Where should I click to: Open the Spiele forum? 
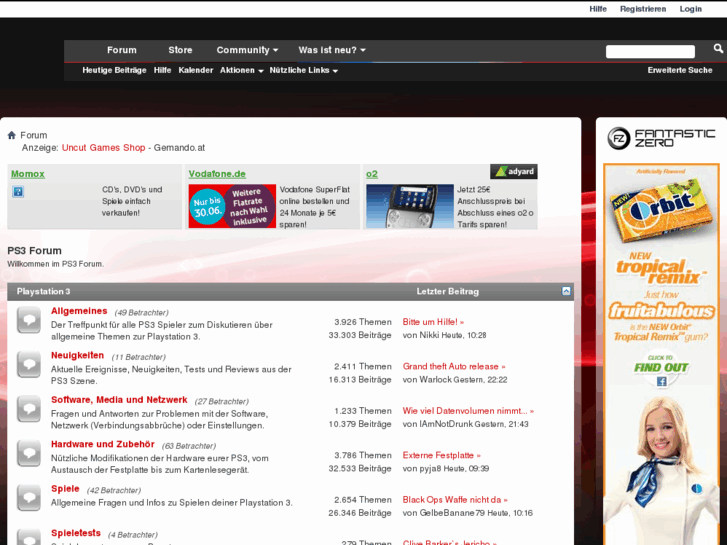[x=65, y=489]
